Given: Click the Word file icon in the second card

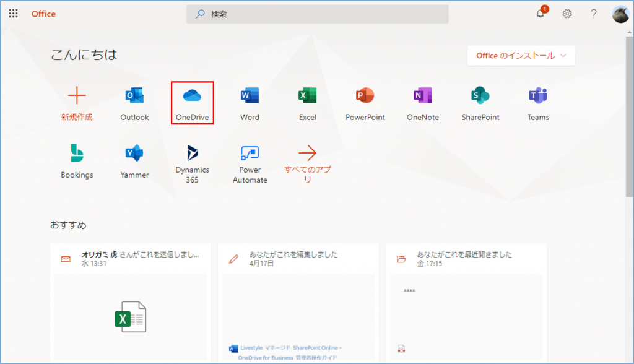Looking at the screenshot, I should (233, 349).
